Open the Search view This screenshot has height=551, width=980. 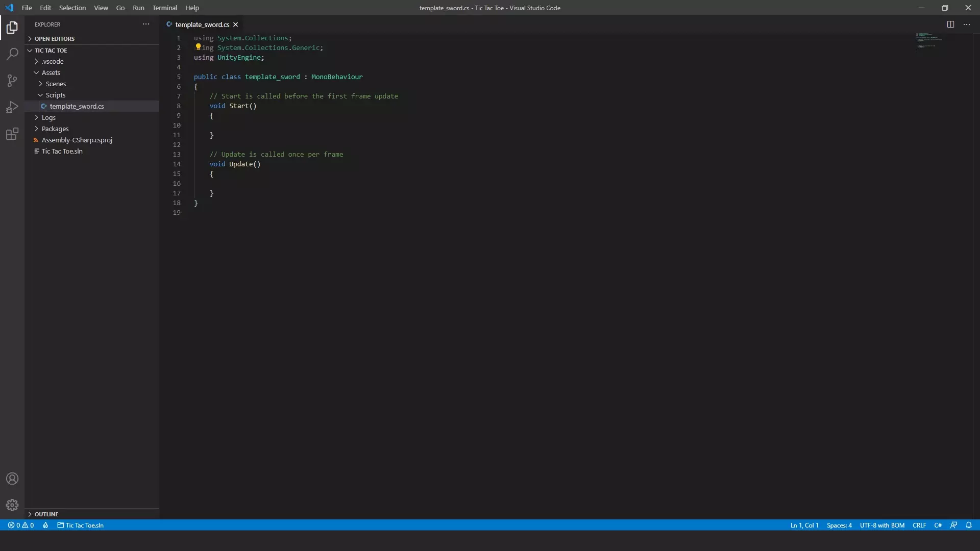[x=12, y=53]
